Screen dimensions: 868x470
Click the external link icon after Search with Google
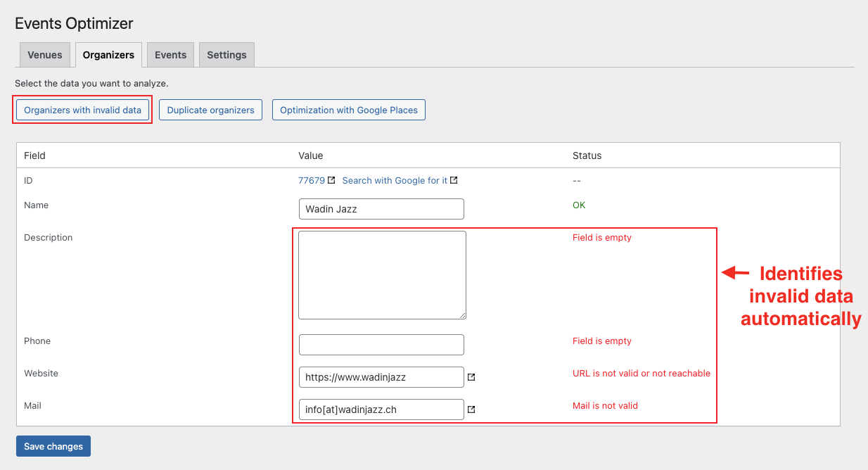pos(454,180)
